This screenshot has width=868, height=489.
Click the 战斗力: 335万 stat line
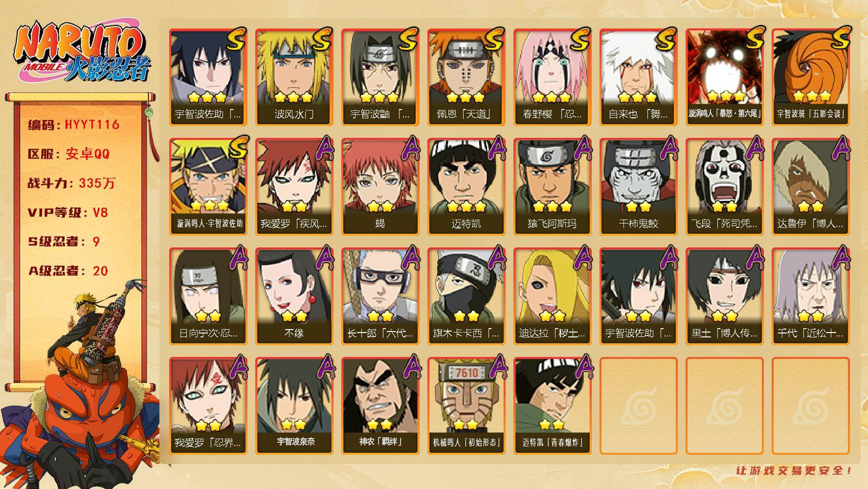pyautogui.click(x=71, y=183)
